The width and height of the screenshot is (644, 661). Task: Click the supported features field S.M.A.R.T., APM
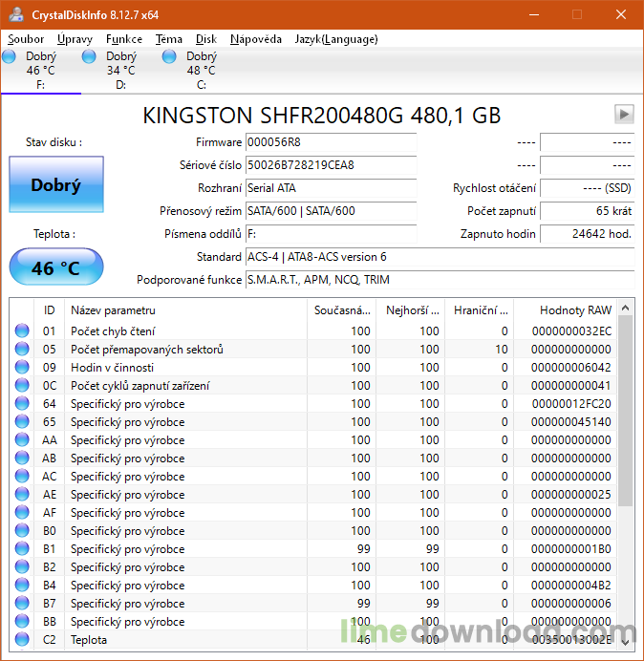(x=440, y=280)
